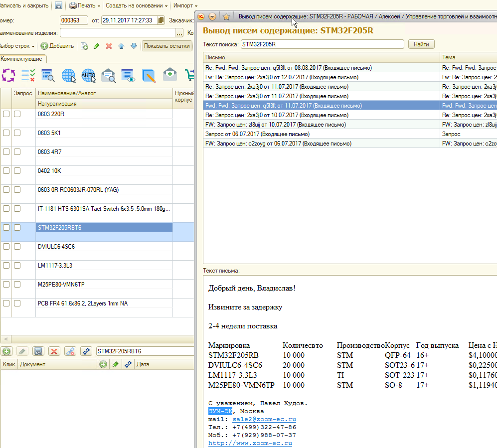The width and height of the screenshot is (497, 448).
Task: Open the sale2@zoom-ec.ru email link
Action: pyautogui.click(x=264, y=419)
